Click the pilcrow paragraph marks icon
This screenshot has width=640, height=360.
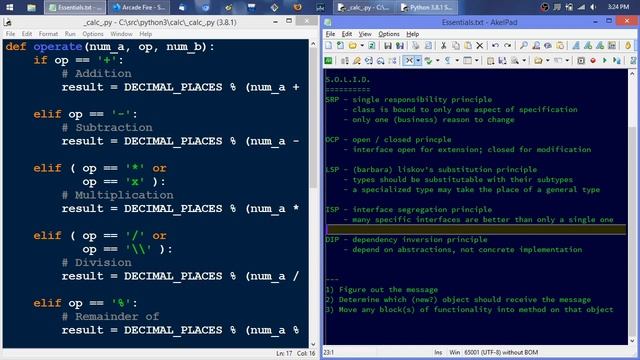coord(448,60)
